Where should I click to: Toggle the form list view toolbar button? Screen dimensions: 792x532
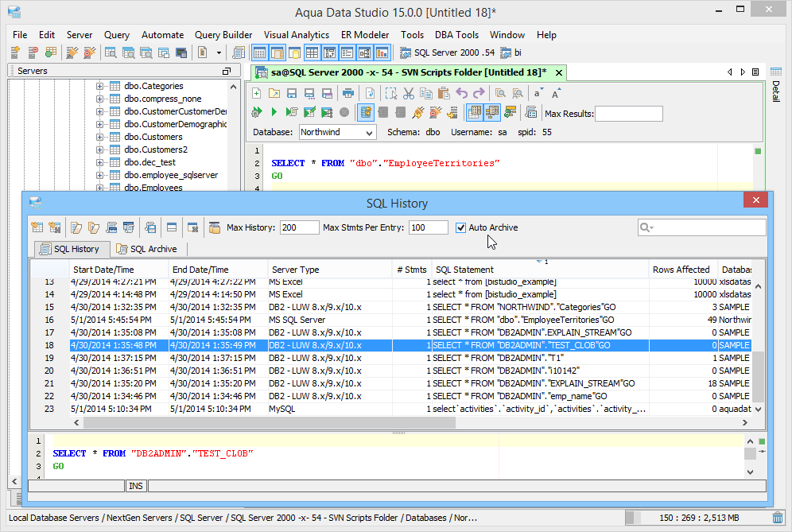347,52
